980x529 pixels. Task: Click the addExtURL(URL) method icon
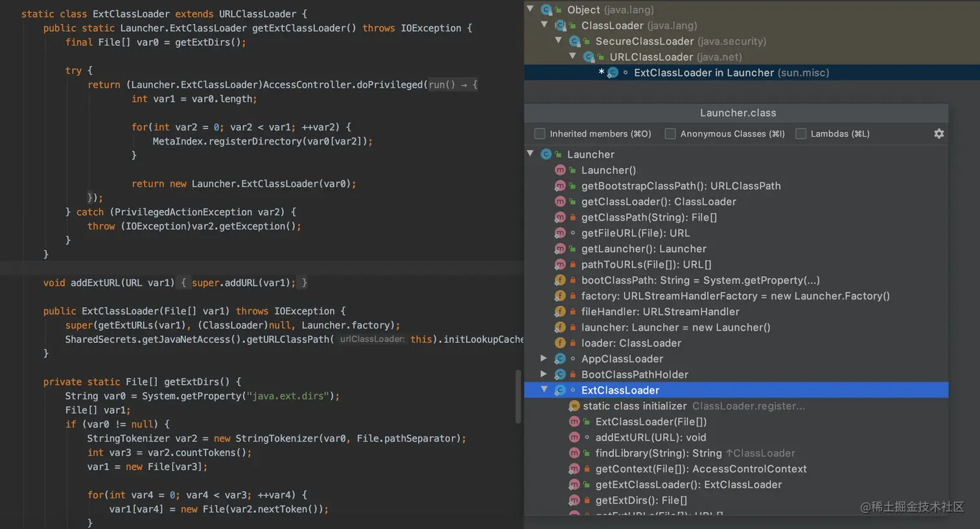[574, 438]
